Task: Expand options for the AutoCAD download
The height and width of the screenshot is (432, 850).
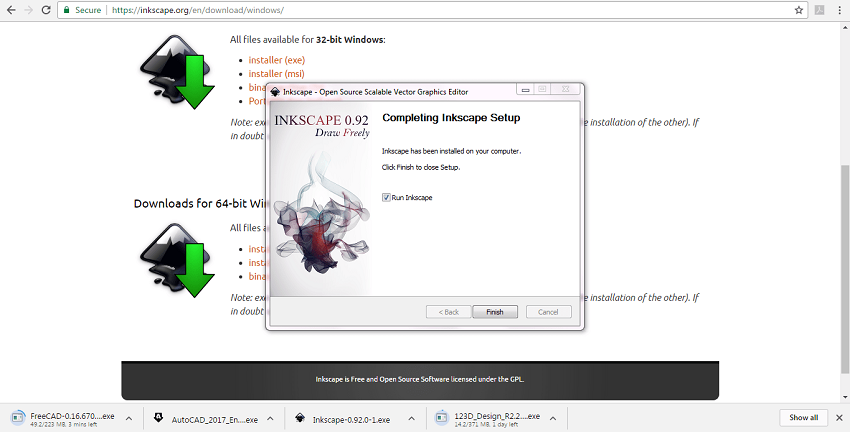Action: tap(271, 418)
